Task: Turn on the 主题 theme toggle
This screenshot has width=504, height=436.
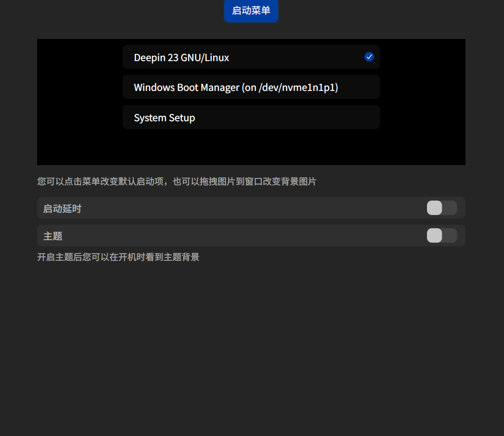Action: (x=441, y=235)
